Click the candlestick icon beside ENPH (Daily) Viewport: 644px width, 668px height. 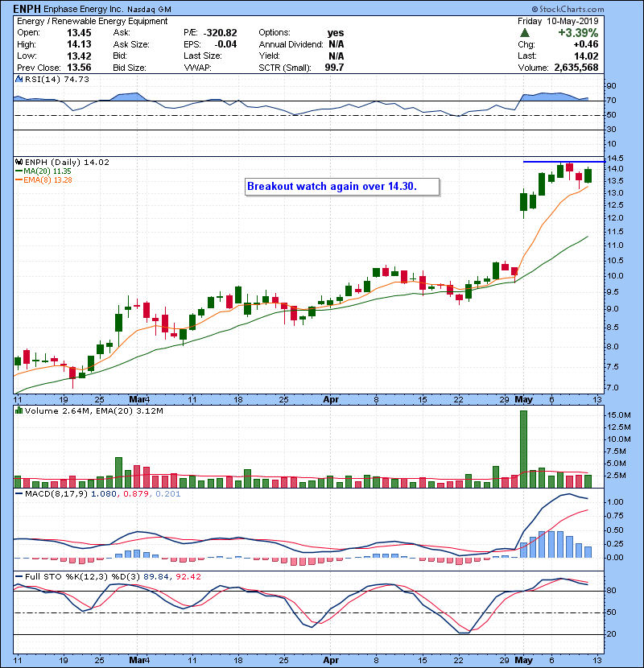(19, 162)
